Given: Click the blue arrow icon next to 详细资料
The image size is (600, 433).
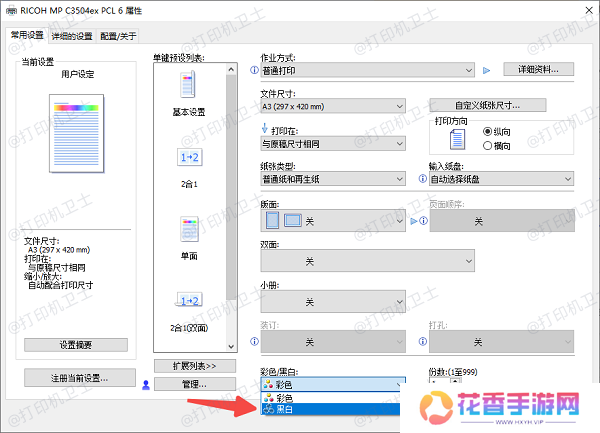Looking at the screenshot, I should pos(488,71).
